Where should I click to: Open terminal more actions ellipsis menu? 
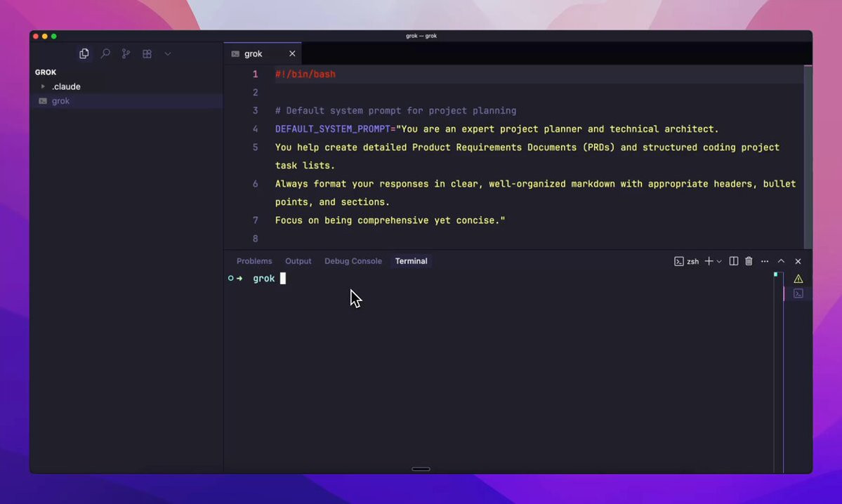pyautogui.click(x=765, y=261)
